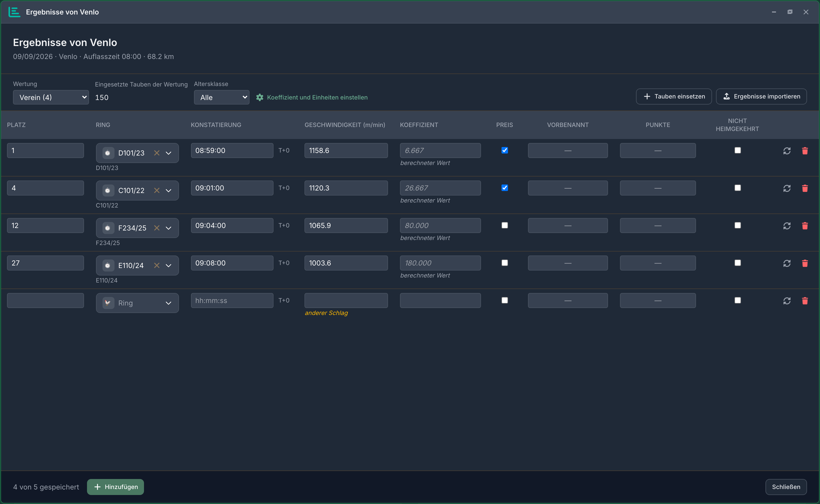The image size is (820, 504).
Task: Click the refresh icon in the E110/24 row
Action: (x=787, y=263)
